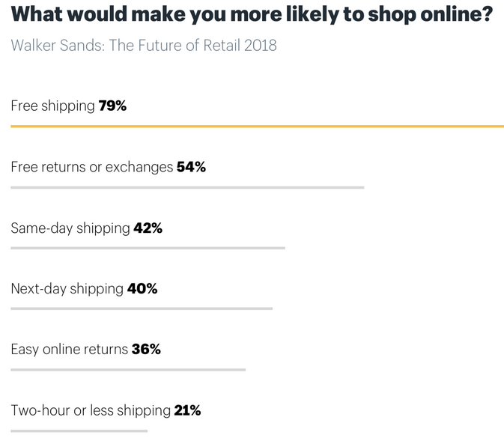
Task: Click the bar under Two-hour shipping
Action: point(79,431)
